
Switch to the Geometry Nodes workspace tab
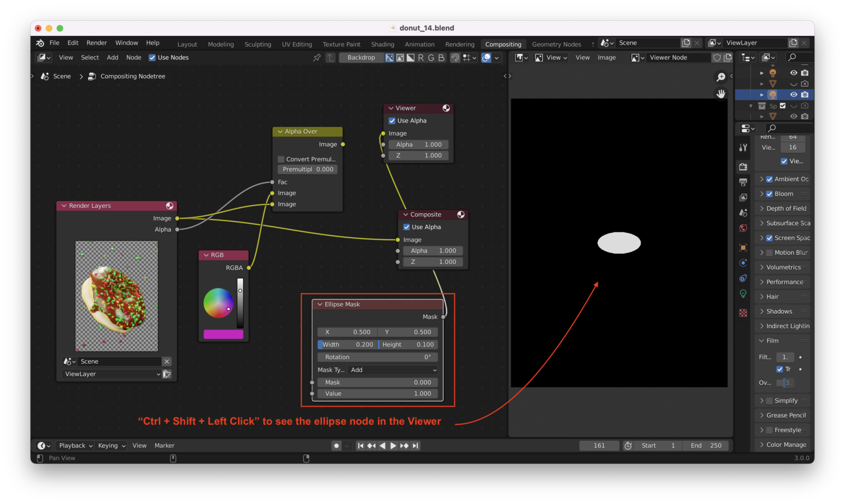pos(556,44)
